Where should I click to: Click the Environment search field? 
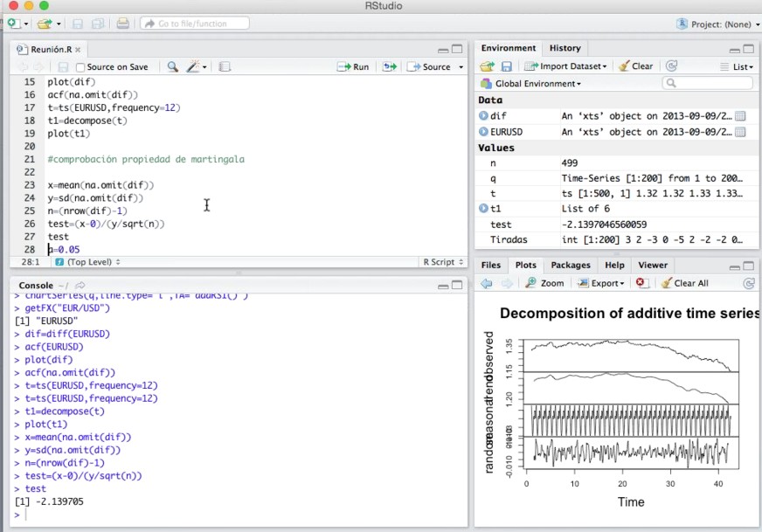(707, 83)
